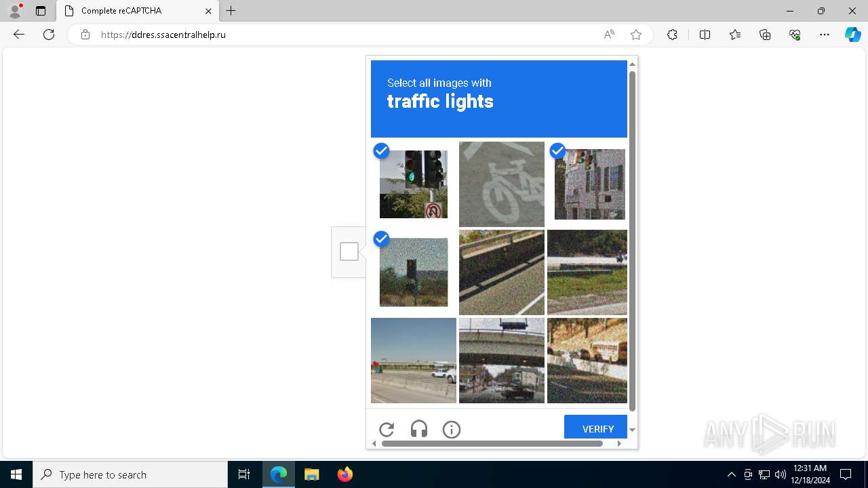Open network status tray icon

click(764, 474)
